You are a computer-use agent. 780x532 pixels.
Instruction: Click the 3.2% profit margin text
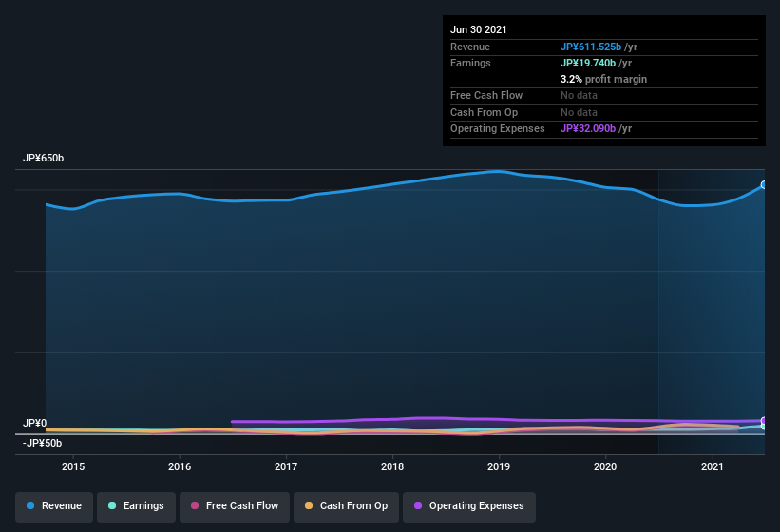[x=603, y=79]
